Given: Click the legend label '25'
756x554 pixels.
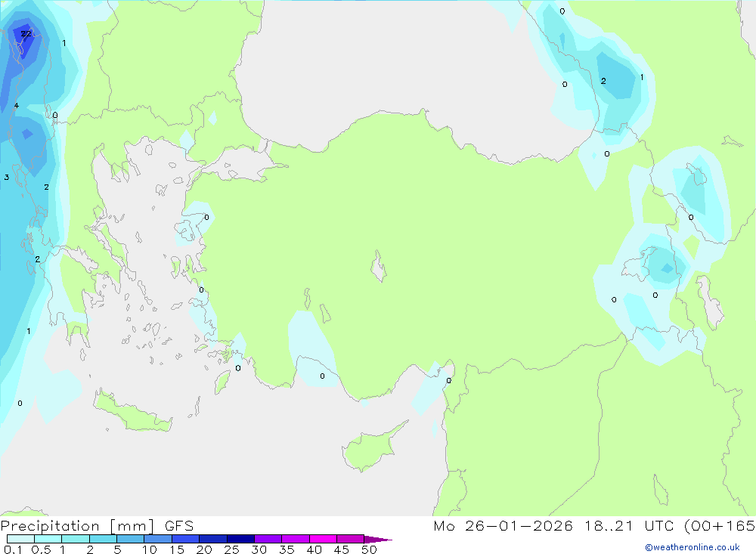Looking at the screenshot, I should pos(231,549).
